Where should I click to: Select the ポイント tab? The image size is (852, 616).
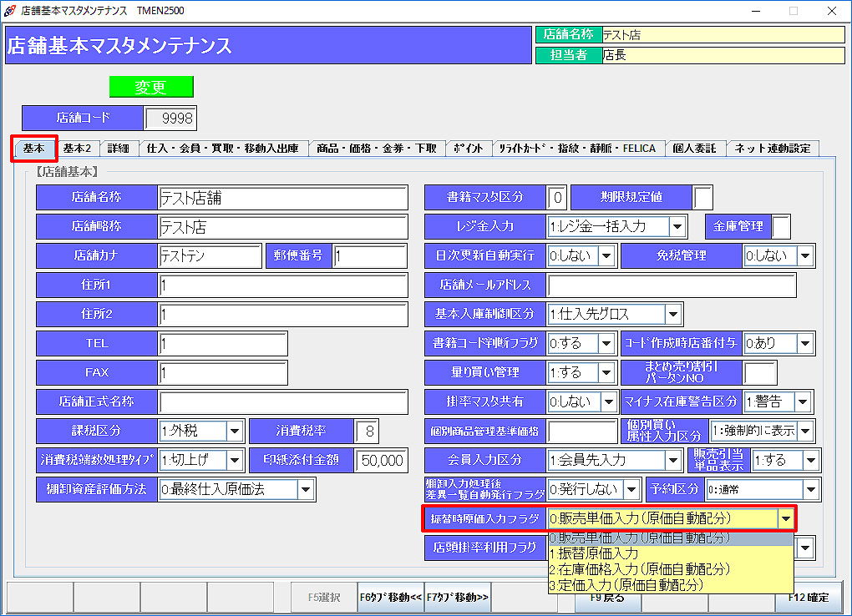click(468, 149)
